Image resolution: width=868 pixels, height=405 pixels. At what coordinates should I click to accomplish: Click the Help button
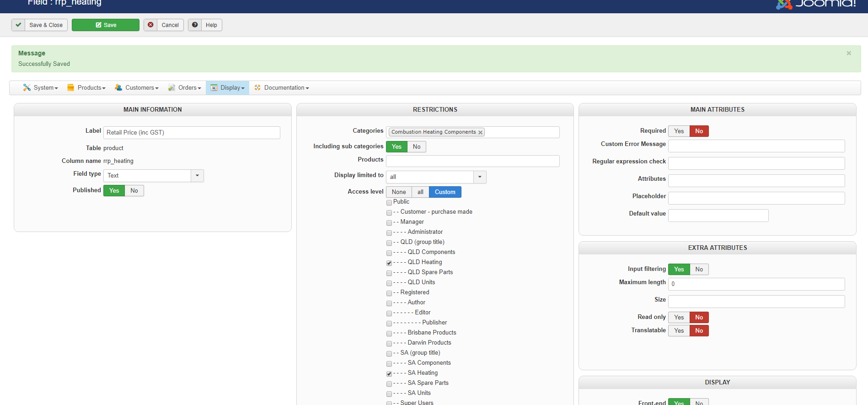click(x=205, y=25)
